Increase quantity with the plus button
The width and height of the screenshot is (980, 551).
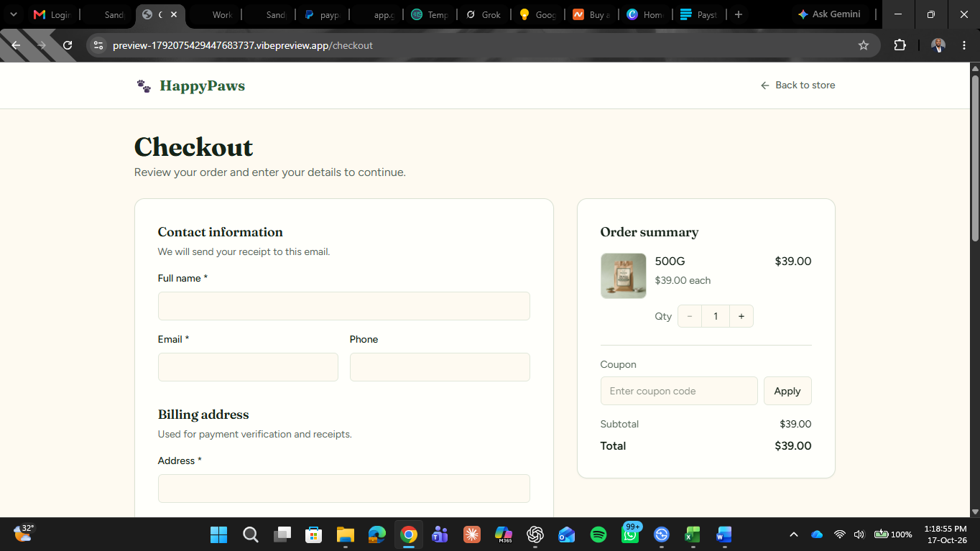[x=741, y=317]
